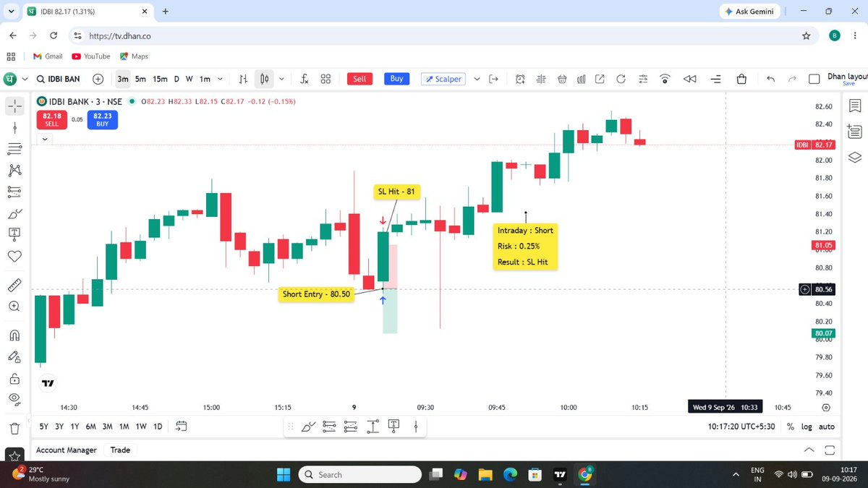Open the Scalper mode button

[443, 79]
